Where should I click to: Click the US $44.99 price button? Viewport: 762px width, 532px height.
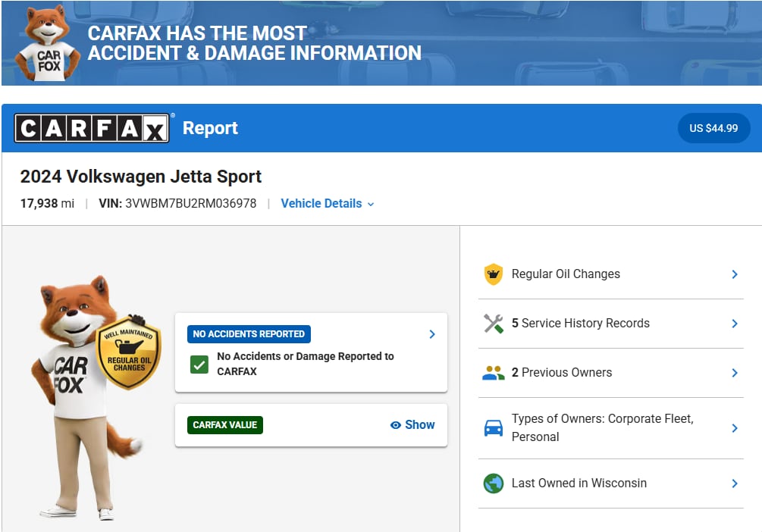(x=713, y=128)
